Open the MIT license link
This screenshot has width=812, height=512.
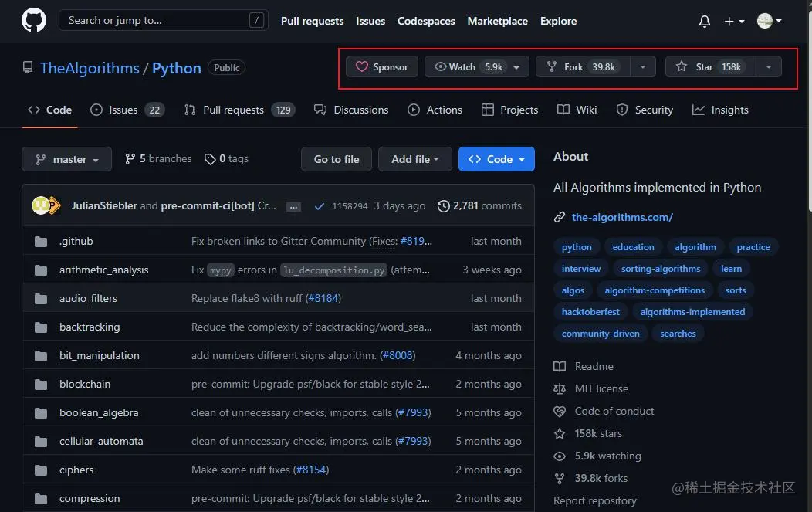[591, 388]
